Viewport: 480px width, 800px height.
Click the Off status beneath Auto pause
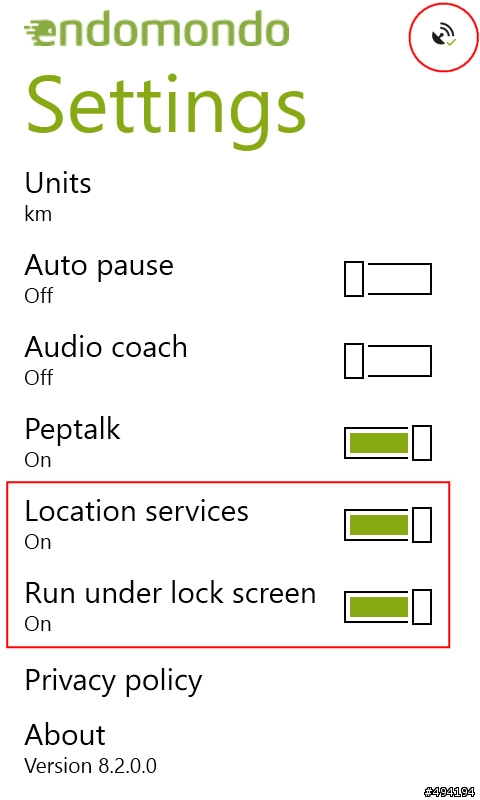coord(39,295)
